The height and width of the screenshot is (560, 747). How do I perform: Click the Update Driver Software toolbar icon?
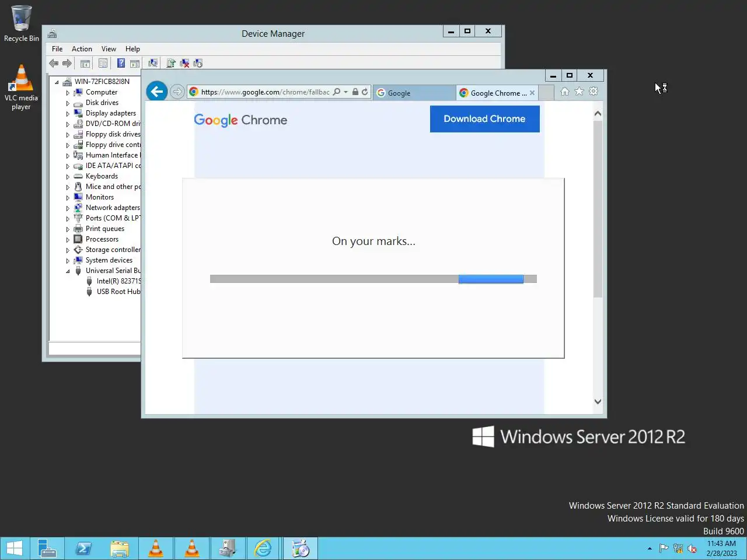click(171, 63)
